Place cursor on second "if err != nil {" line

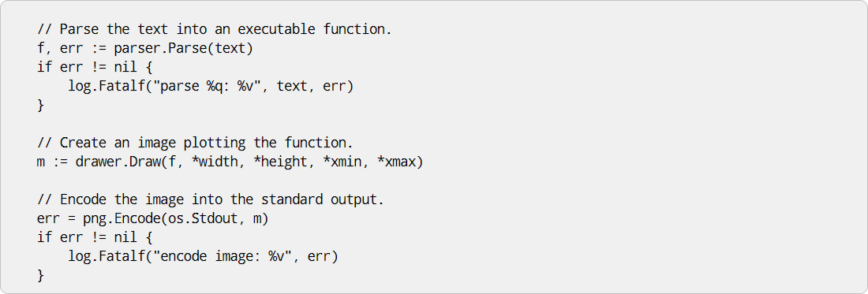[95, 238]
